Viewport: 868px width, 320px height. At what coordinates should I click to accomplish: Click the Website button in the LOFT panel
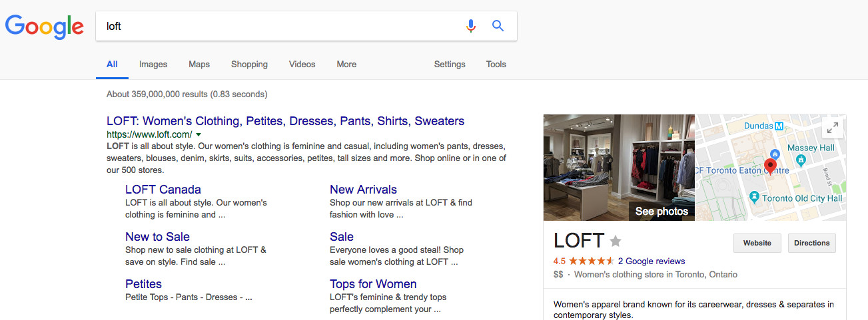tap(757, 243)
